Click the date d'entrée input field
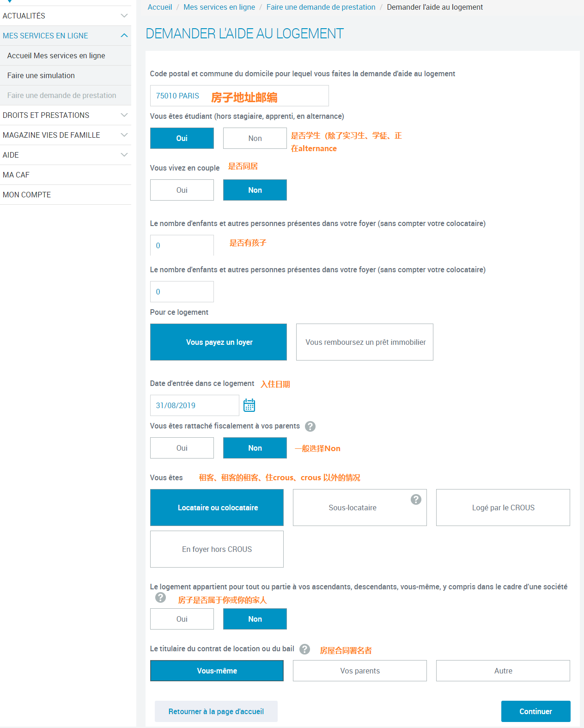Image resolution: width=584 pixels, height=728 pixels. coord(195,405)
